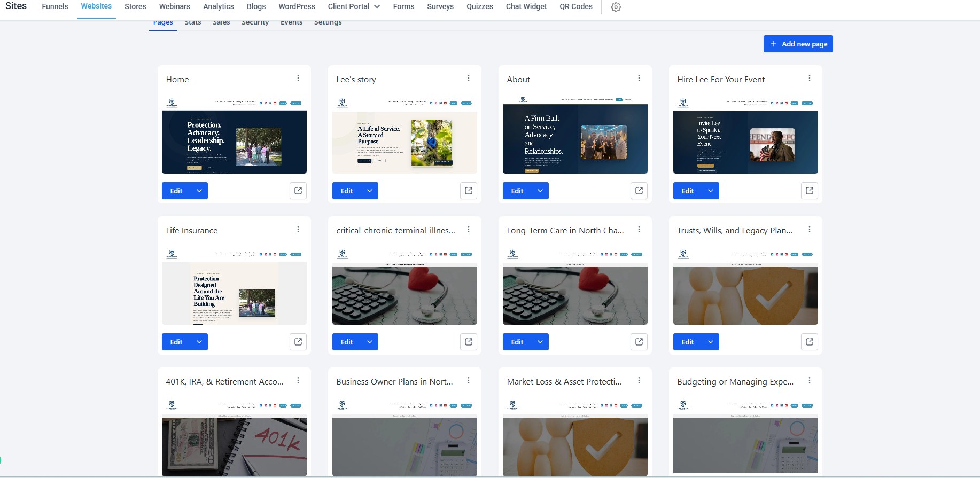Open the three-dot menu for Life Insurance page

(298, 229)
